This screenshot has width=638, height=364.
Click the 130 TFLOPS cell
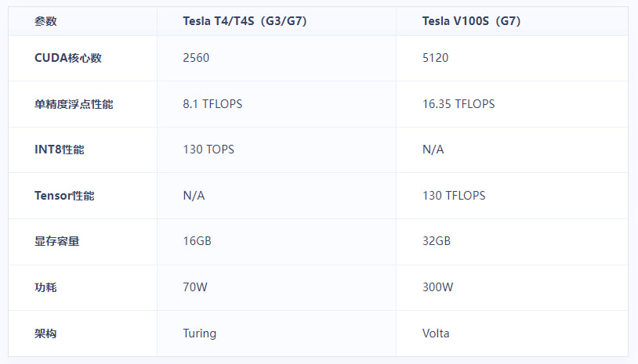[x=454, y=196]
